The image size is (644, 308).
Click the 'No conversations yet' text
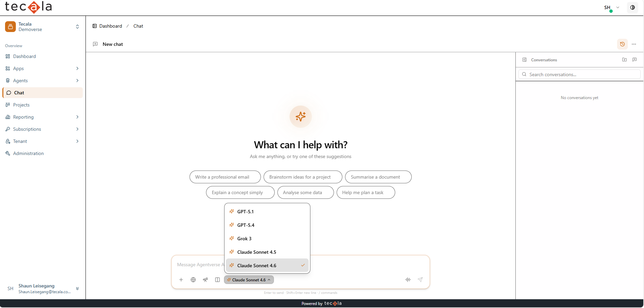579,98
